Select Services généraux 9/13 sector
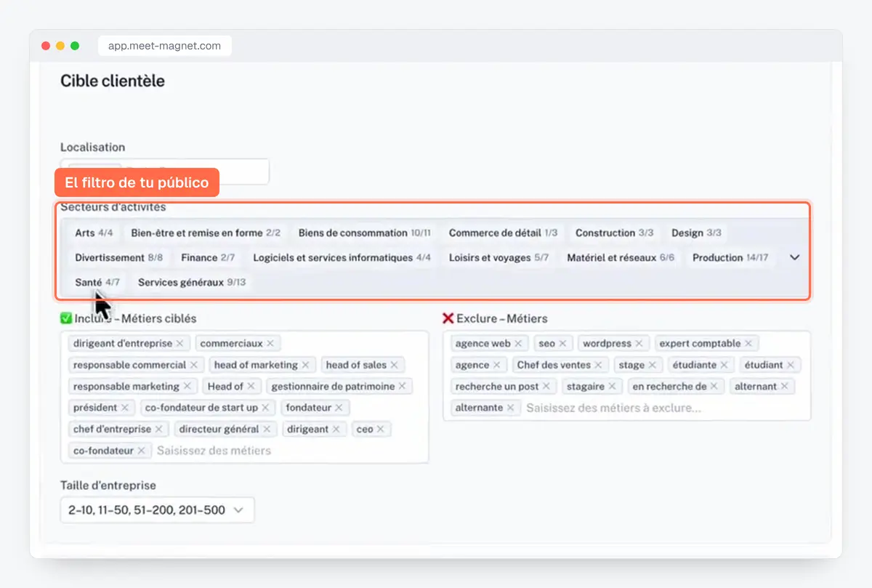This screenshot has width=872, height=588. (192, 282)
